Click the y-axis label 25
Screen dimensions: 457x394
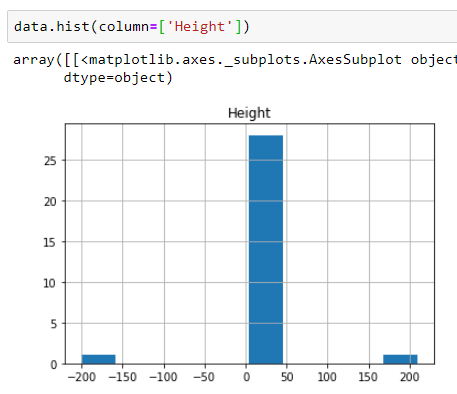click(50, 161)
